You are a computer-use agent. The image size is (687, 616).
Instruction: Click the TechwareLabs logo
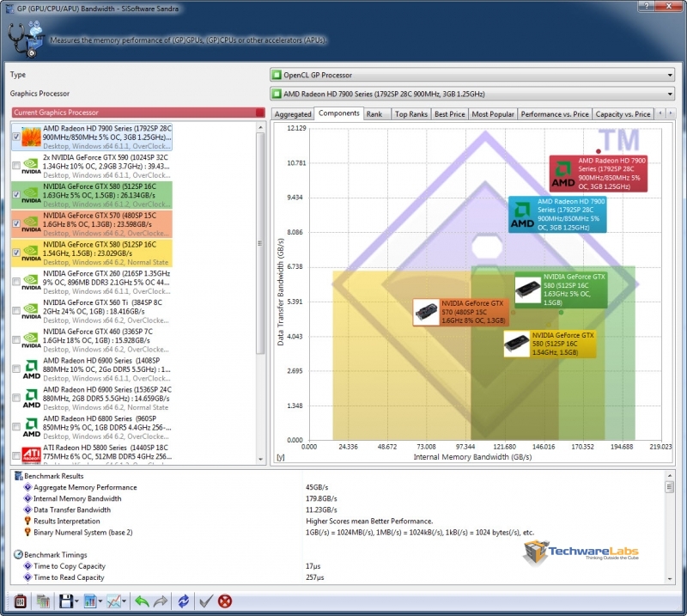[581, 552]
